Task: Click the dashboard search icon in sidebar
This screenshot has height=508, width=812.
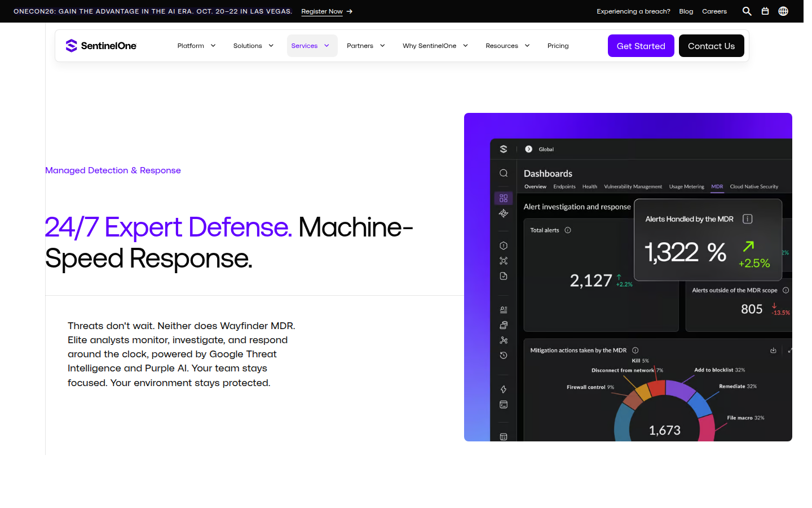Action: [x=504, y=173]
